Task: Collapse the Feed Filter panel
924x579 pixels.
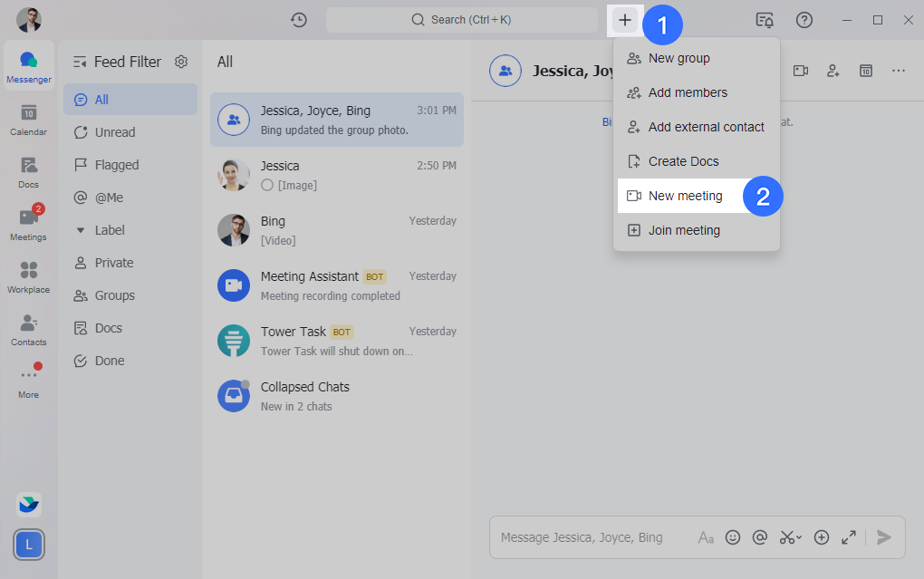Action: coord(80,62)
